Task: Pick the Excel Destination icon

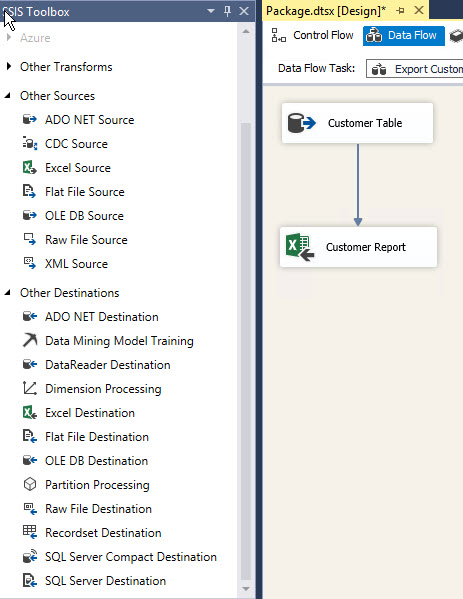Action: click(x=29, y=413)
